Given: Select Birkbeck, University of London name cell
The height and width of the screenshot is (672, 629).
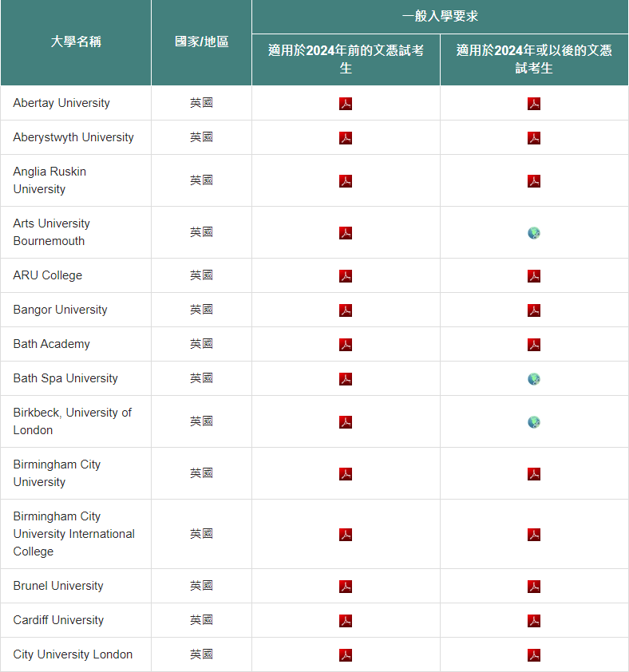Looking at the screenshot, I should tap(76, 421).
